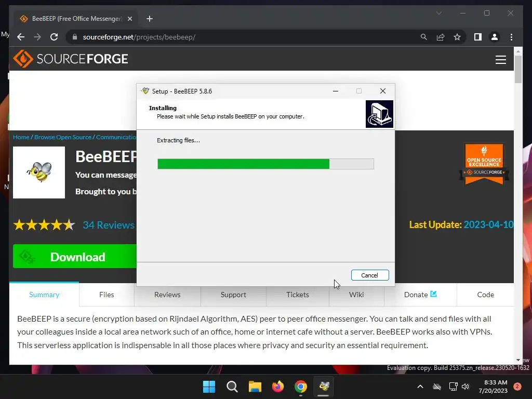Open SourceForge hamburger menu

pyautogui.click(x=500, y=60)
